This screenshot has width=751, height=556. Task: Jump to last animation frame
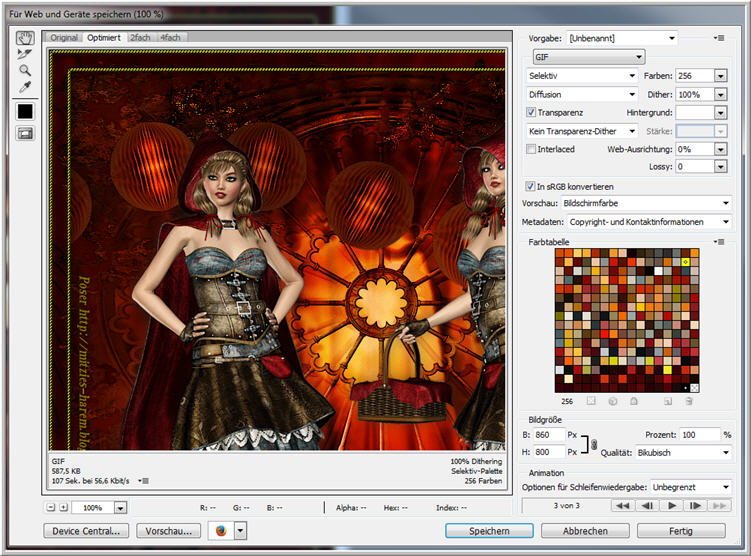pos(719,506)
